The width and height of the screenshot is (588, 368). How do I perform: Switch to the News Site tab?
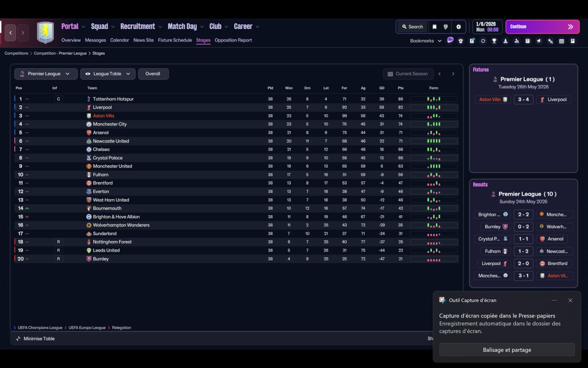[143, 40]
